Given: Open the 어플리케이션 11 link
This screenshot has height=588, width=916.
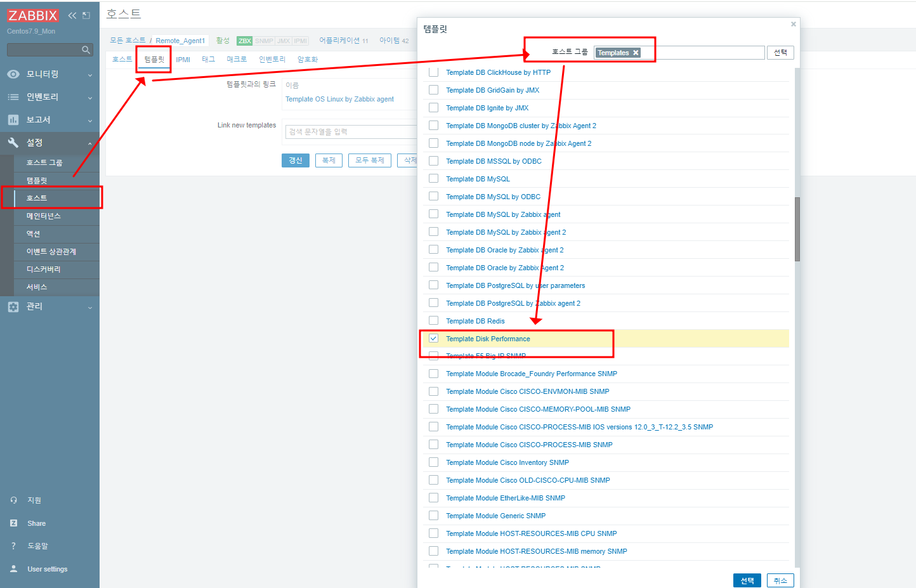Looking at the screenshot, I should (x=343, y=40).
